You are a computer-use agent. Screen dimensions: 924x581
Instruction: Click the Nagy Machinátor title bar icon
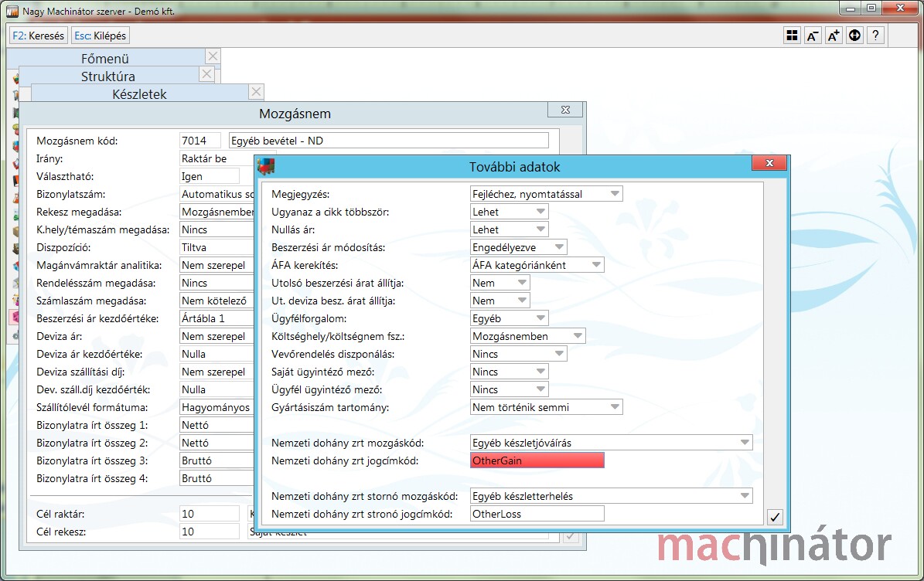(x=12, y=11)
